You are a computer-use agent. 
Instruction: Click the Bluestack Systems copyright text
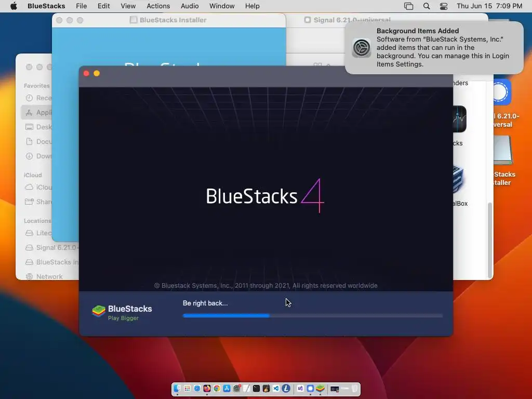click(265, 286)
